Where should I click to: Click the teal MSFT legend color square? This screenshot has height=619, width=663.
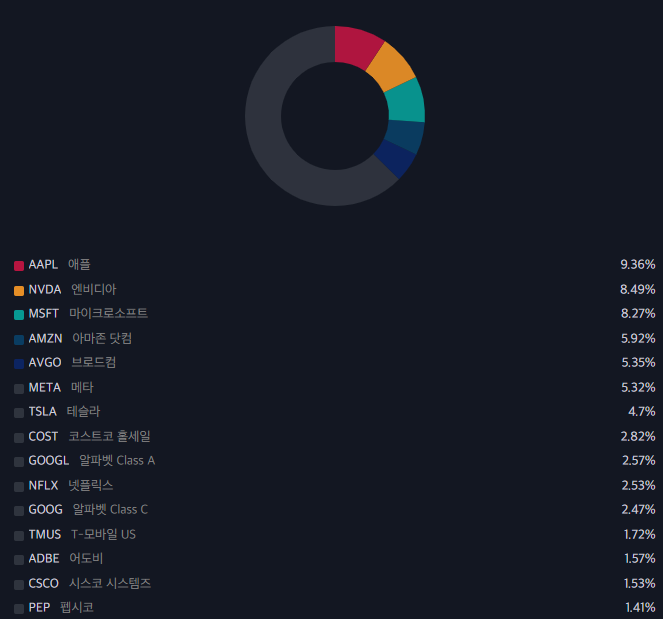tap(19, 315)
